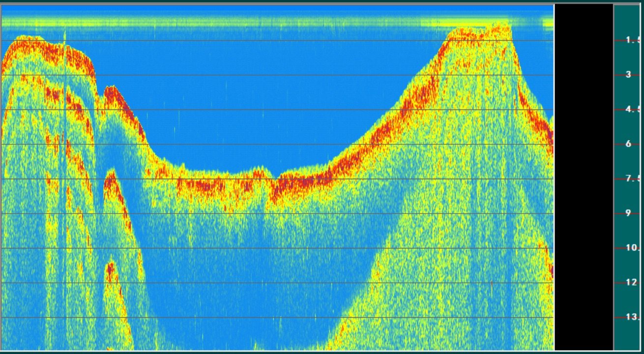The image size is (644, 354).
Task: Click the yellow surface noise band at top
Action: pos(246,22)
